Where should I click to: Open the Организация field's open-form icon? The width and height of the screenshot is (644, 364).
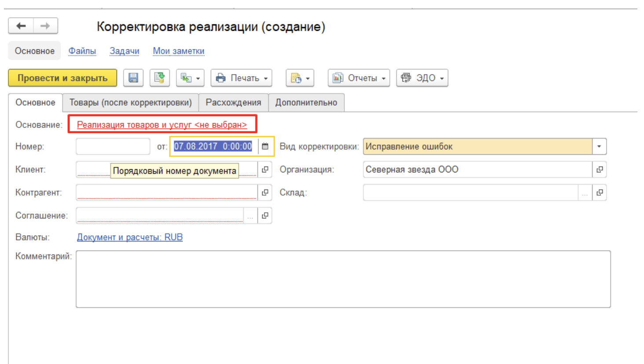[x=599, y=170]
